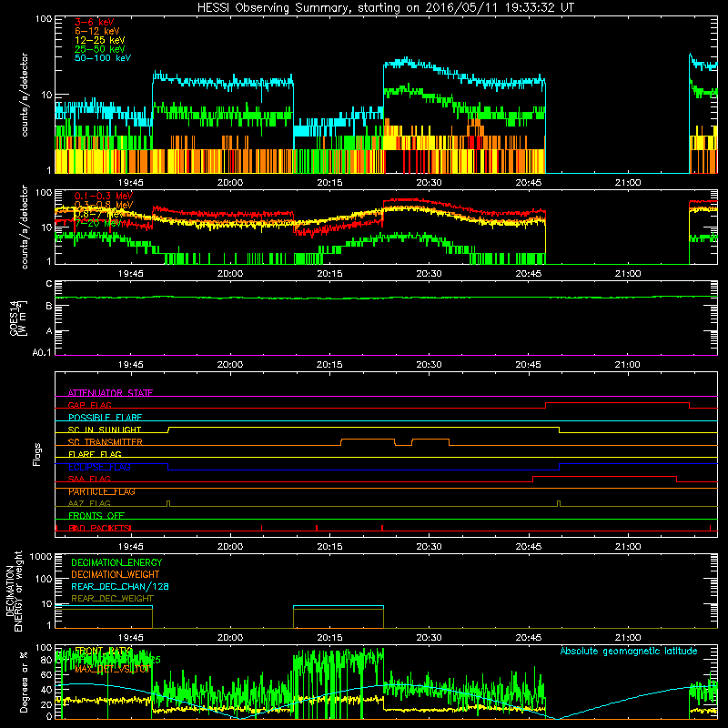Select the POSSIBLE_FLARE flag label
This screenshot has width=728, height=728.
point(105,418)
